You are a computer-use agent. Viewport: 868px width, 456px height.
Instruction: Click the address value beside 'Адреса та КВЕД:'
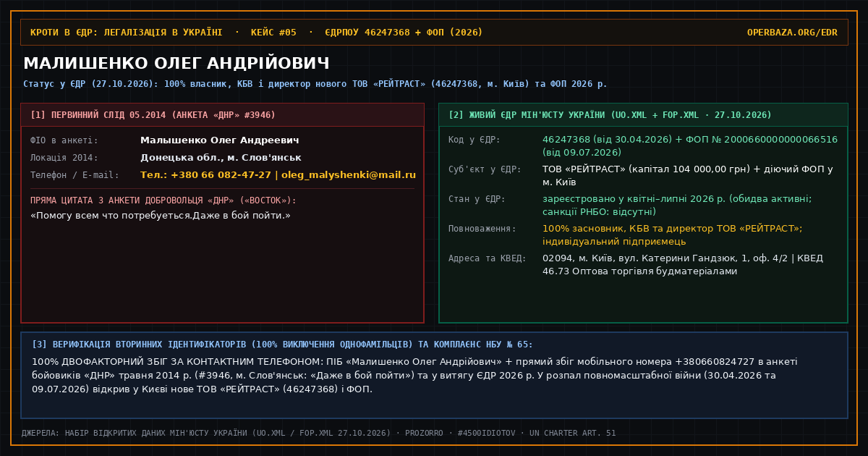(683, 265)
